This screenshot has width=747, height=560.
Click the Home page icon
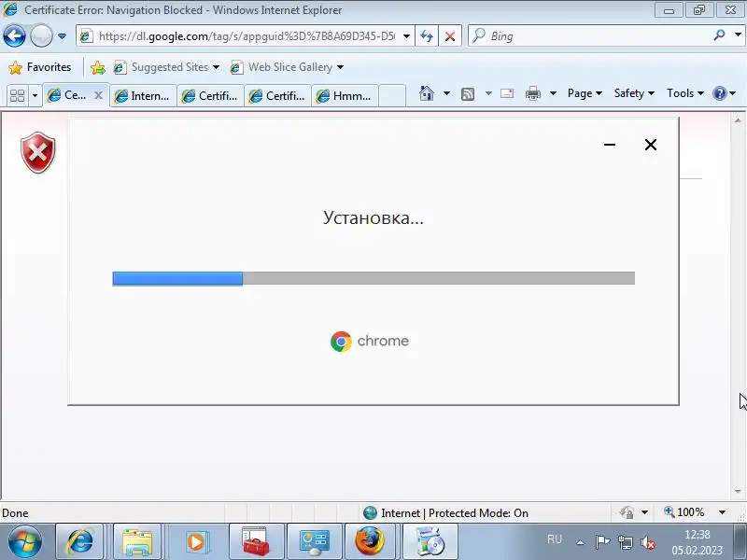(427, 93)
